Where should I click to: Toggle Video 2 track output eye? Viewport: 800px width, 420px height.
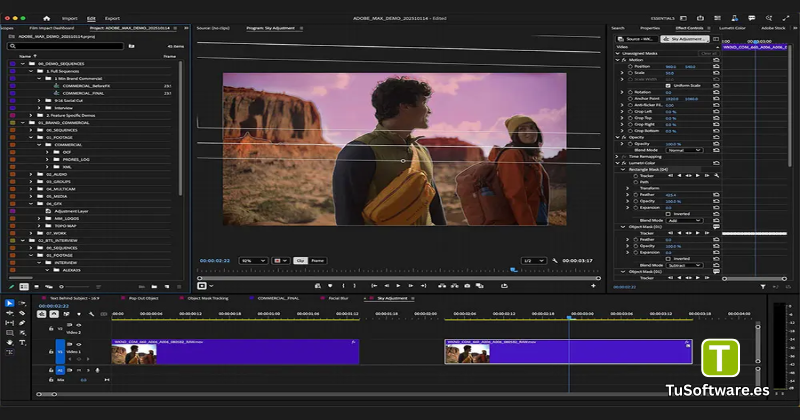(79, 325)
